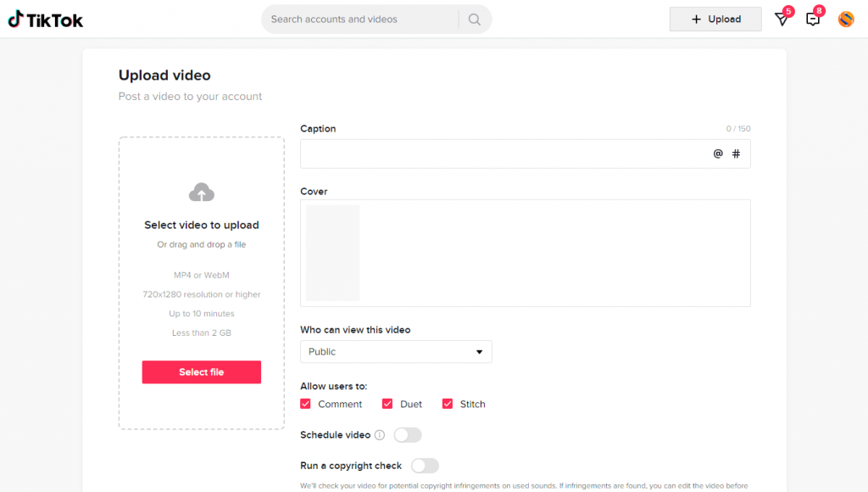Click the cloud upload icon
The height and width of the screenshot is (492, 868).
click(202, 193)
